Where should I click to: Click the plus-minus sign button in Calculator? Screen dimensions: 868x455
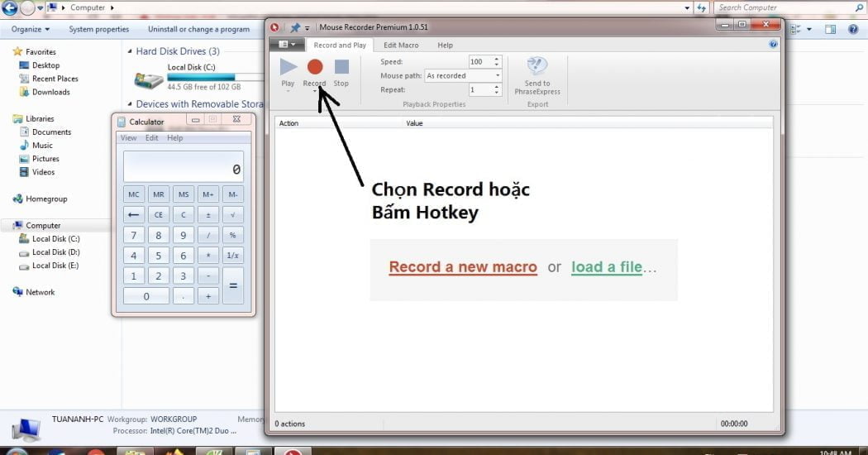click(x=208, y=215)
